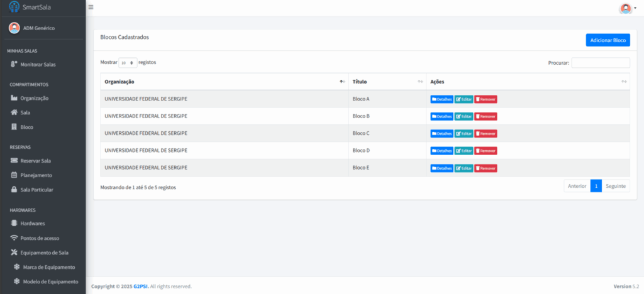Open Monitorar Salas from the sidebar
This screenshot has width=644, height=294.
(38, 64)
